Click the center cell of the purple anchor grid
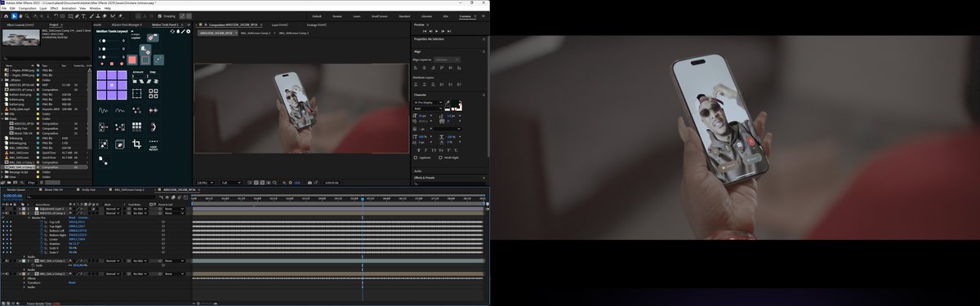Viewport: 980px width, 306px height. point(111,84)
